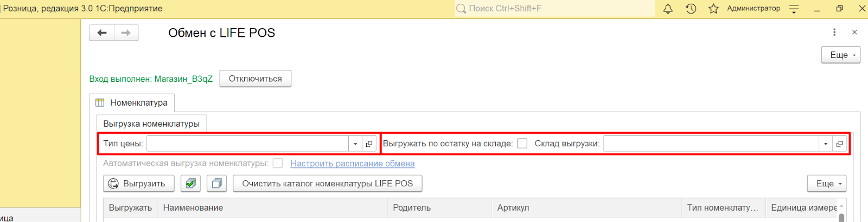Viewport: 868px width, 222px height.
Task: Focus the Тип цены input field
Action: [247, 143]
